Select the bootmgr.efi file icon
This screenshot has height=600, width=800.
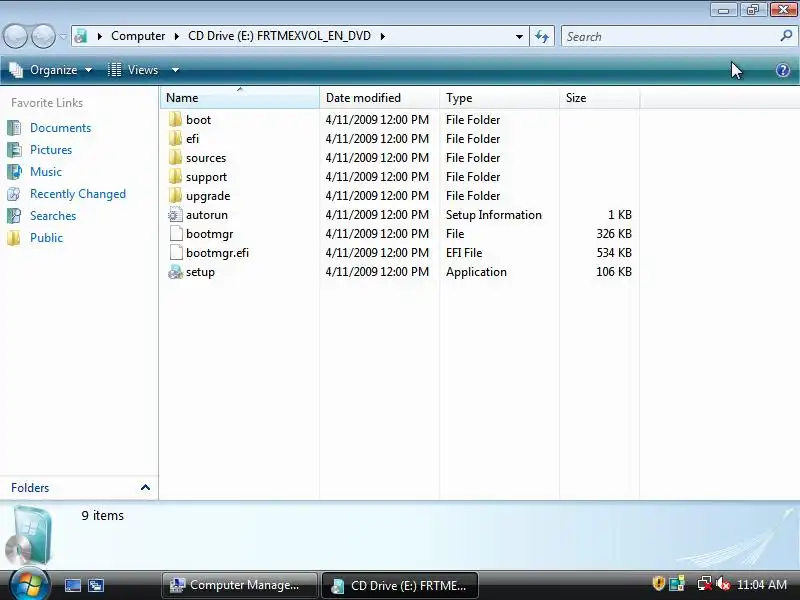tap(175, 253)
